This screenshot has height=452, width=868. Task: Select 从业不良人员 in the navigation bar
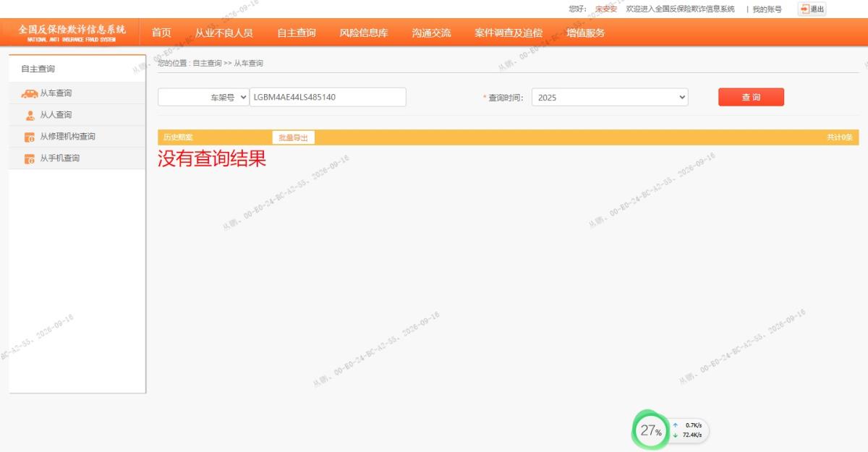coord(224,33)
